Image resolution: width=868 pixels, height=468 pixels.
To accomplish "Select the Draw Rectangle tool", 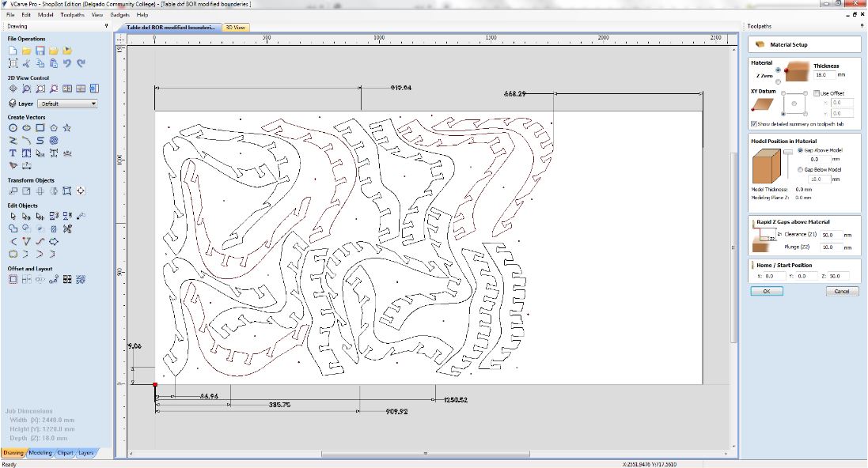I will pyautogui.click(x=40, y=128).
